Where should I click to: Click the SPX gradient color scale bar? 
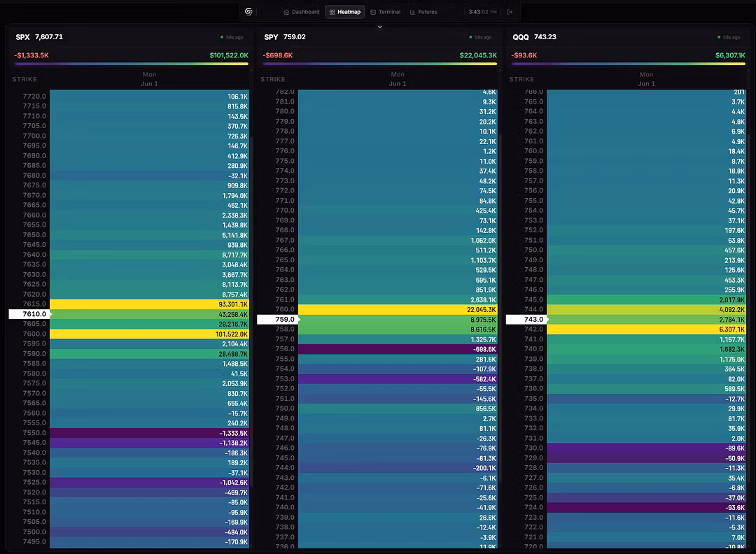(131, 64)
